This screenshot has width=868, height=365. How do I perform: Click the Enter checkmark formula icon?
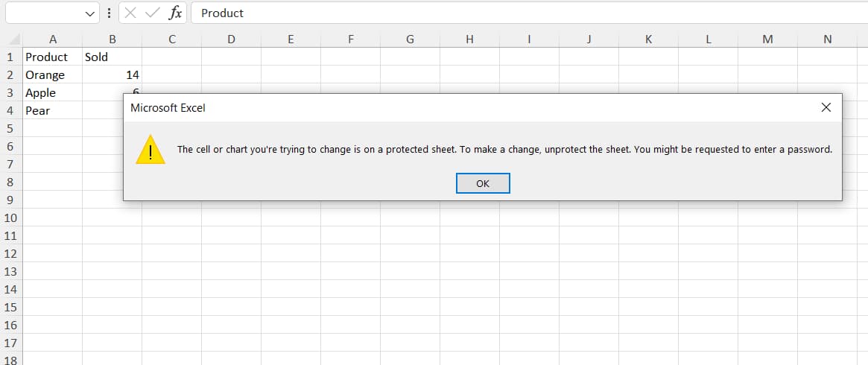152,13
